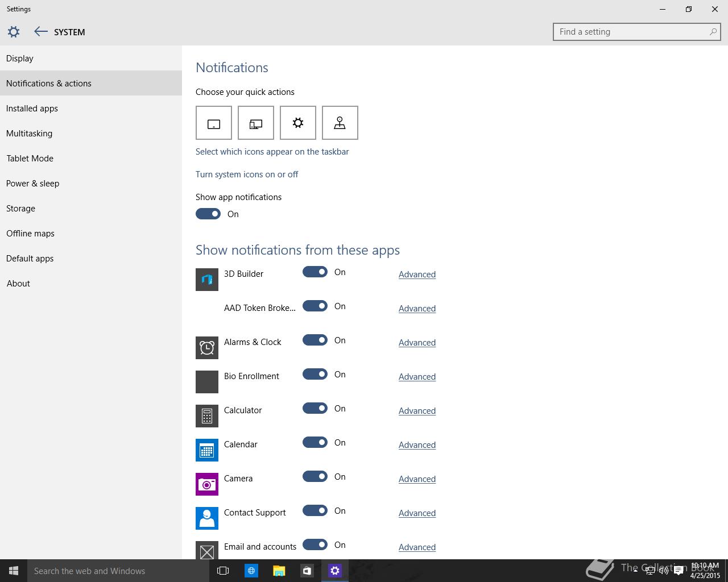The height and width of the screenshot is (582, 728).
Task: Open Offline maps settings
Action: tap(91, 233)
